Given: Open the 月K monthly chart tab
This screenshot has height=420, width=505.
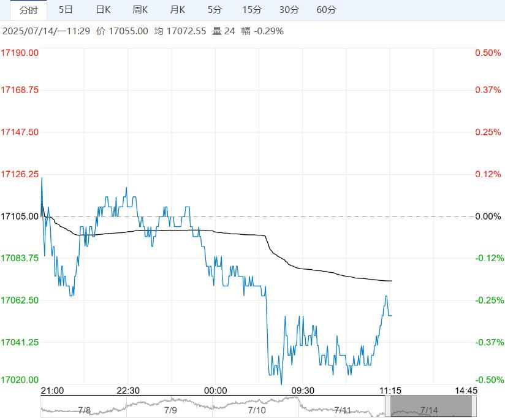Looking at the screenshot, I should (x=178, y=10).
